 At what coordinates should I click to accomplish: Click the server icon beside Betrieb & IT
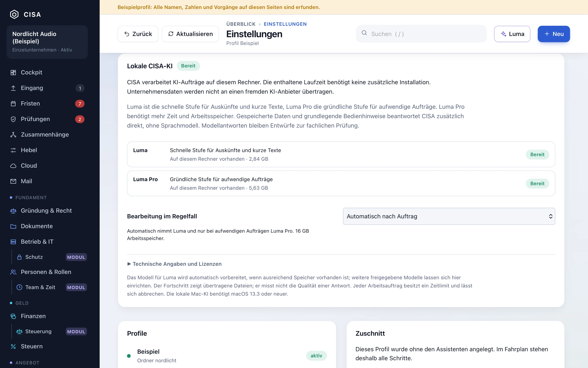point(13,242)
